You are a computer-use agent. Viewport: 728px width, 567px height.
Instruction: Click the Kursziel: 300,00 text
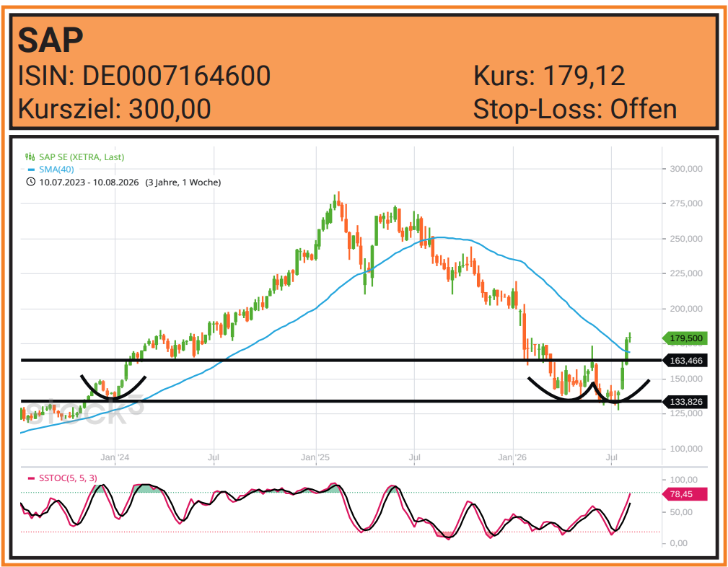pyautogui.click(x=114, y=109)
